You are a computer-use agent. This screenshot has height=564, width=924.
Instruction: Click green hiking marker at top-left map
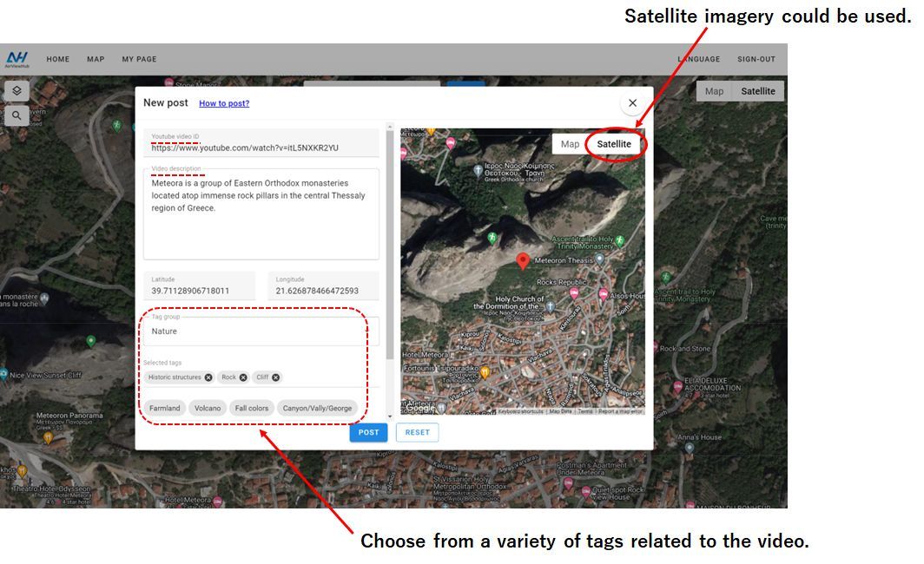coord(116,125)
